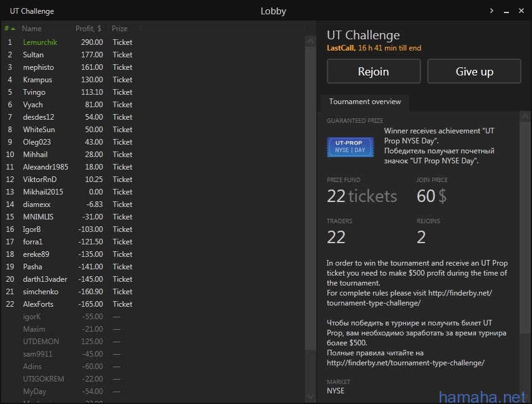
Task: Select player Mihhail row
Action: point(153,155)
